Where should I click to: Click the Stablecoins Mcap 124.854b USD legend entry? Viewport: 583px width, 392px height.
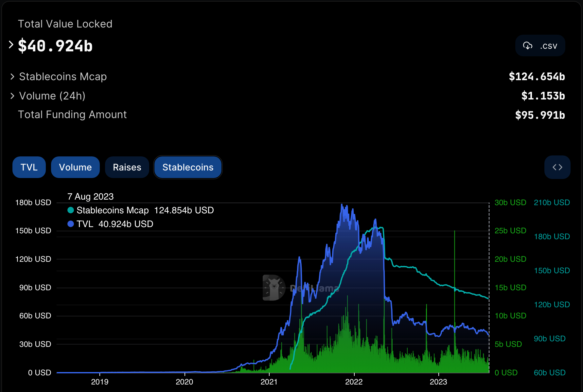tap(141, 210)
